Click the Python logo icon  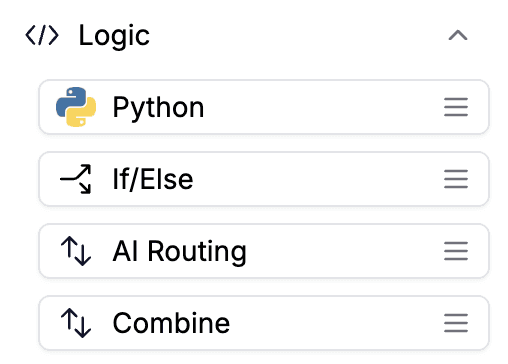76,107
